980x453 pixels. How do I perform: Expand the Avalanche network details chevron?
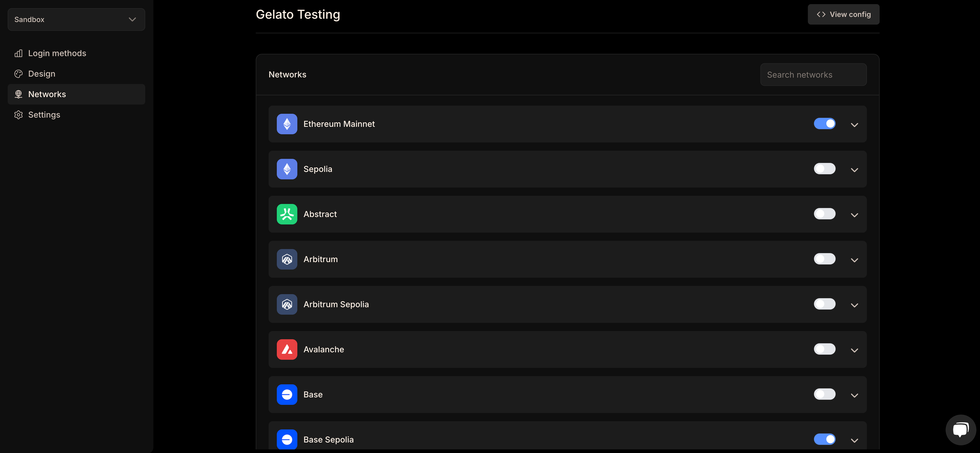pos(854,350)
